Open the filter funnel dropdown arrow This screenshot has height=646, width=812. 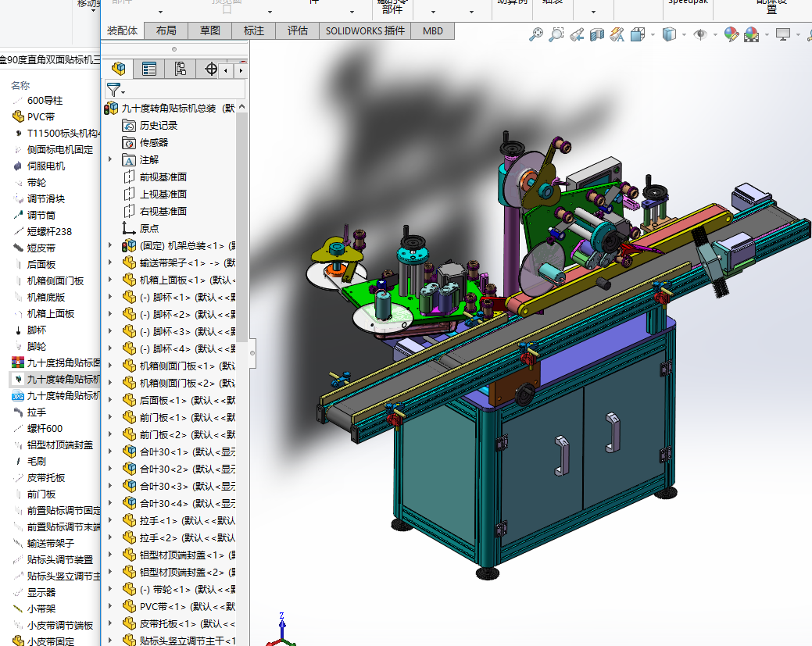pyautogui.click(x=123, y=93)
